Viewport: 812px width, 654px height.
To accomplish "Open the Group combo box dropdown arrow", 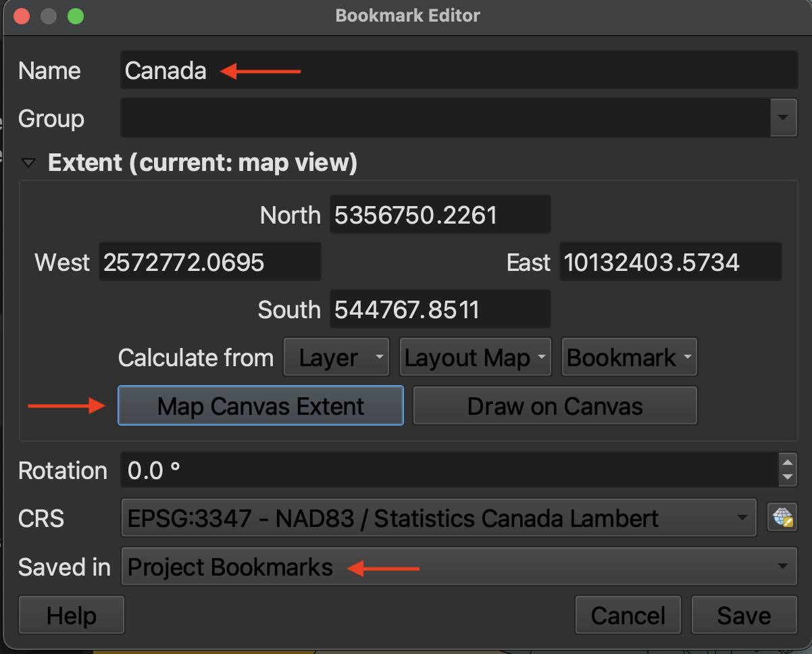I will click(x=782, y=118).
